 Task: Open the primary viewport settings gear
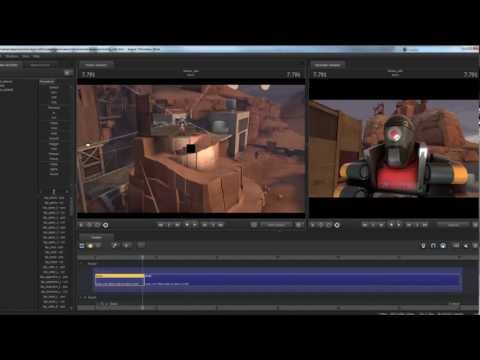[105, 225]
